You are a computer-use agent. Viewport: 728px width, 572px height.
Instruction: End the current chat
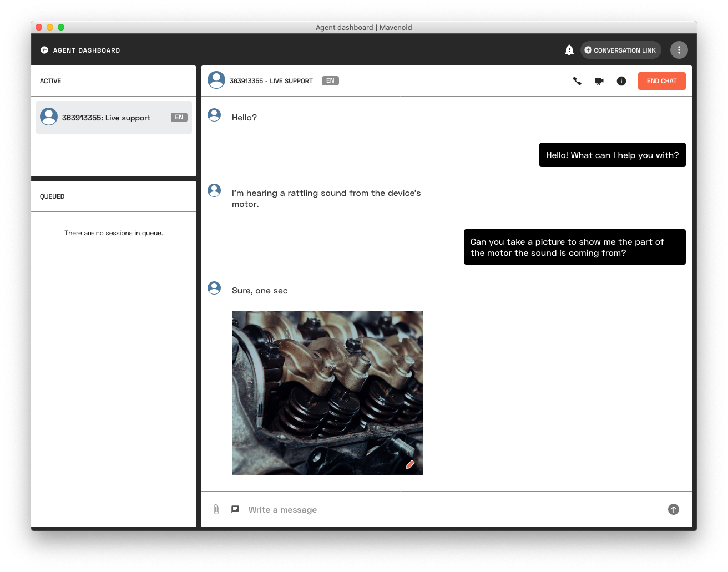point(661,81)
